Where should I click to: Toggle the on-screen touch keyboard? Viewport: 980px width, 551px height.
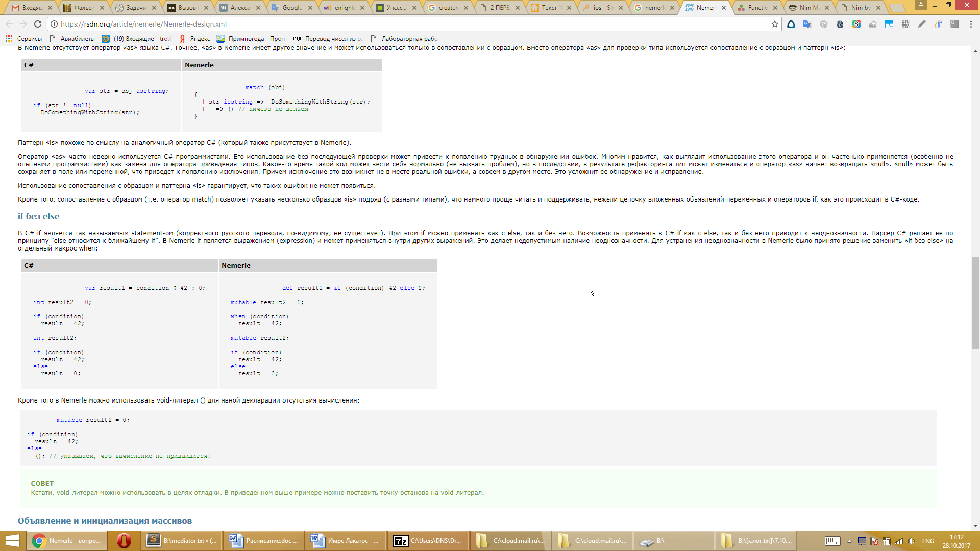832,541
